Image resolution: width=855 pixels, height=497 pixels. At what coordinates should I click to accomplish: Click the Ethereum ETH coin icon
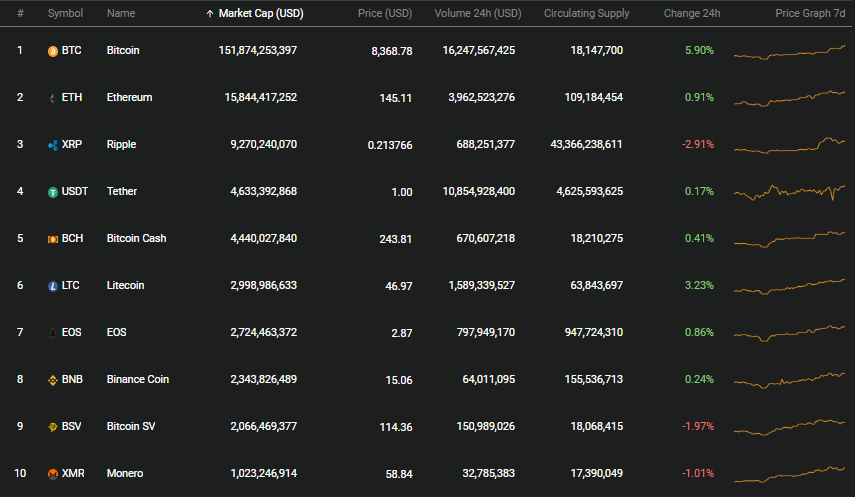point(53,98)
